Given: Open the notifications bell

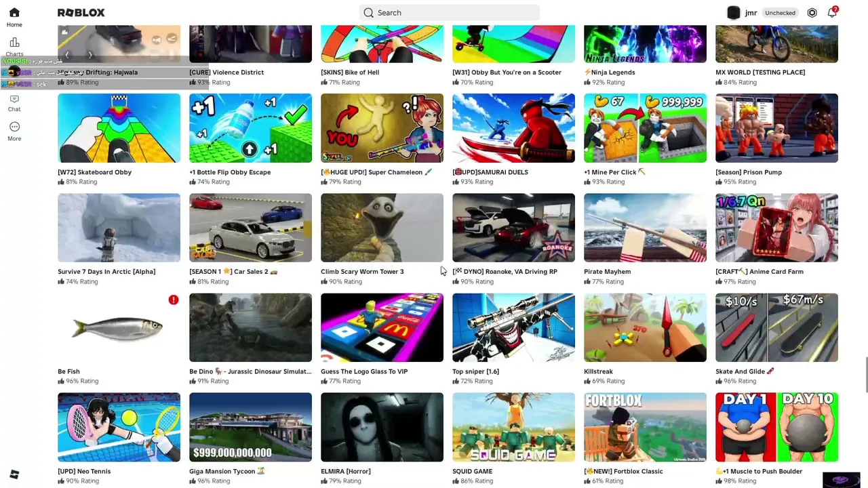Looking at the screenshot, I should (832, 13).
